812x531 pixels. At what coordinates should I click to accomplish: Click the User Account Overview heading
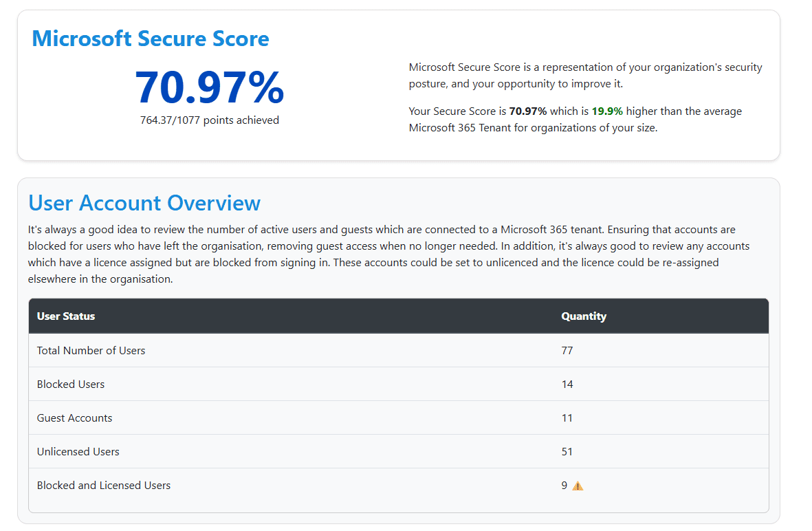(x=144, y=203)
